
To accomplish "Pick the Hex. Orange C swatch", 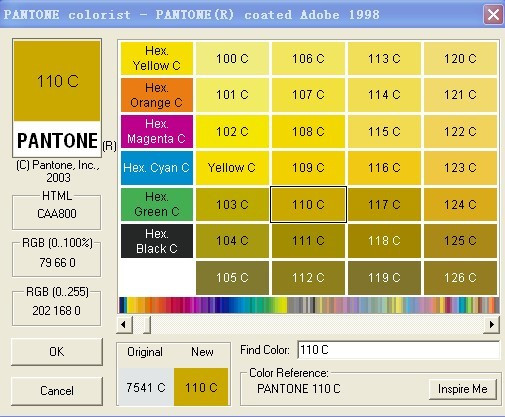I will pos(157,95).
